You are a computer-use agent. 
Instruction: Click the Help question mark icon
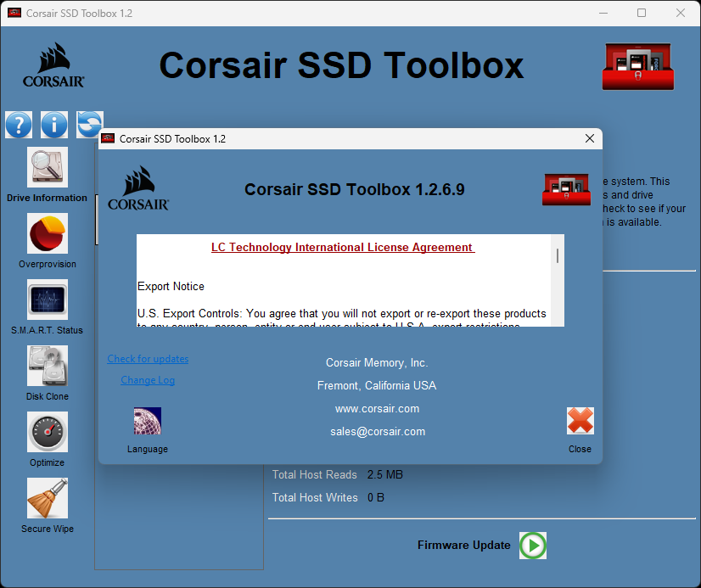coord(19,124)
